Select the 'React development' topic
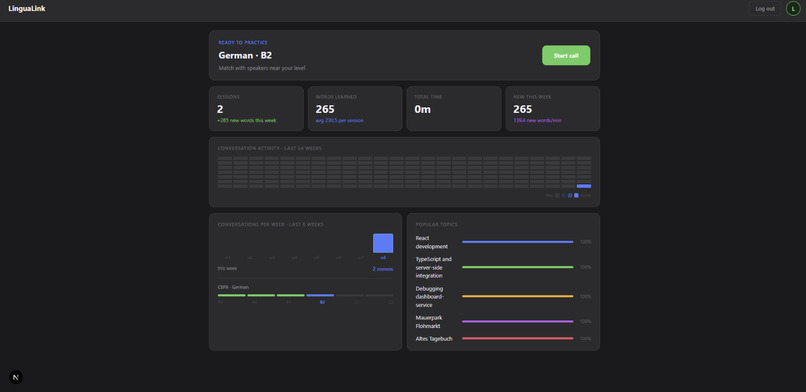This screenshot has height=392, width=806. click(x=432, y=242)
